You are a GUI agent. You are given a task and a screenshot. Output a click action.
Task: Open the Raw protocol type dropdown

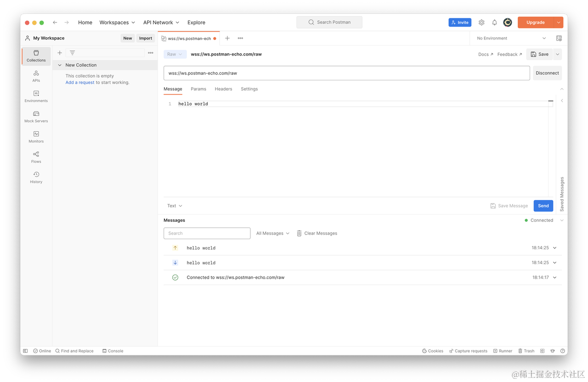pyautogui.click(x=175, y=54)
